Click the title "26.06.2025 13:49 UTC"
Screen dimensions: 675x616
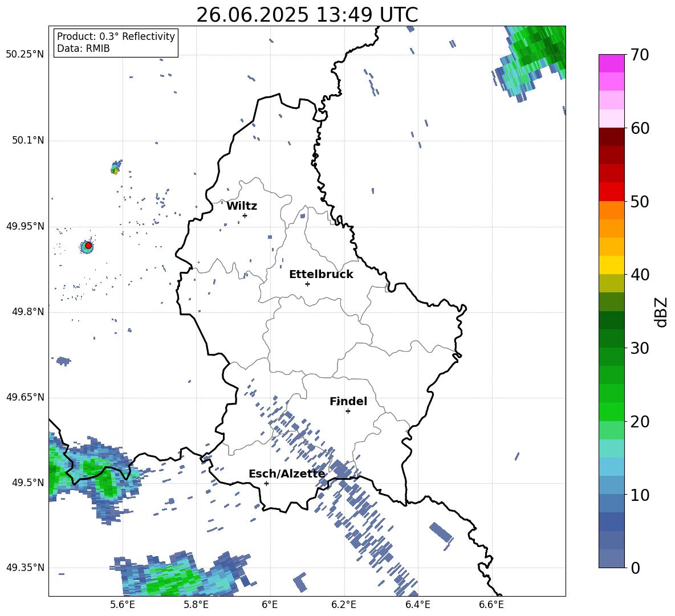pos(307,15)
